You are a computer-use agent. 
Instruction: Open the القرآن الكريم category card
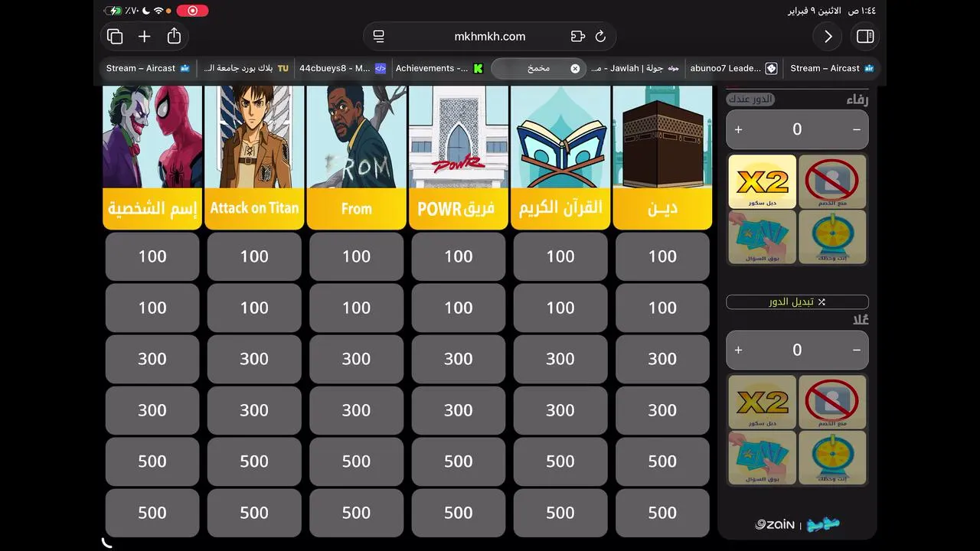[560, 158]
